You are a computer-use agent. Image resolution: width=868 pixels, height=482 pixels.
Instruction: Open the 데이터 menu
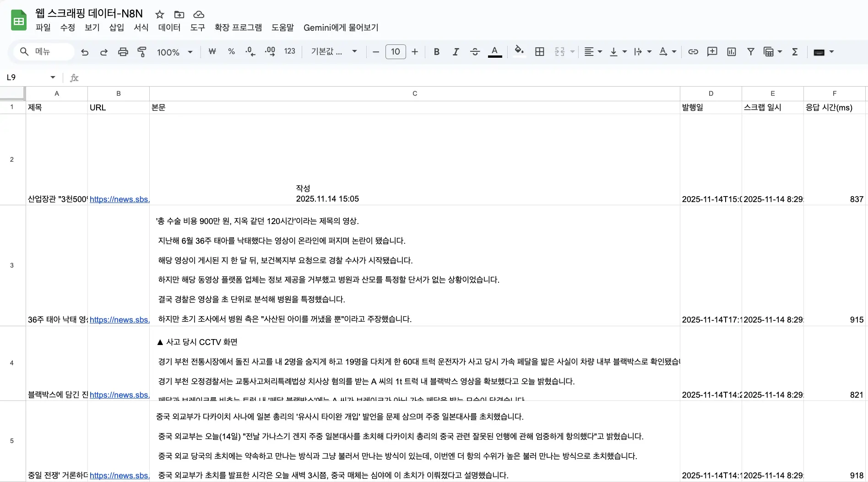[169, 27]
